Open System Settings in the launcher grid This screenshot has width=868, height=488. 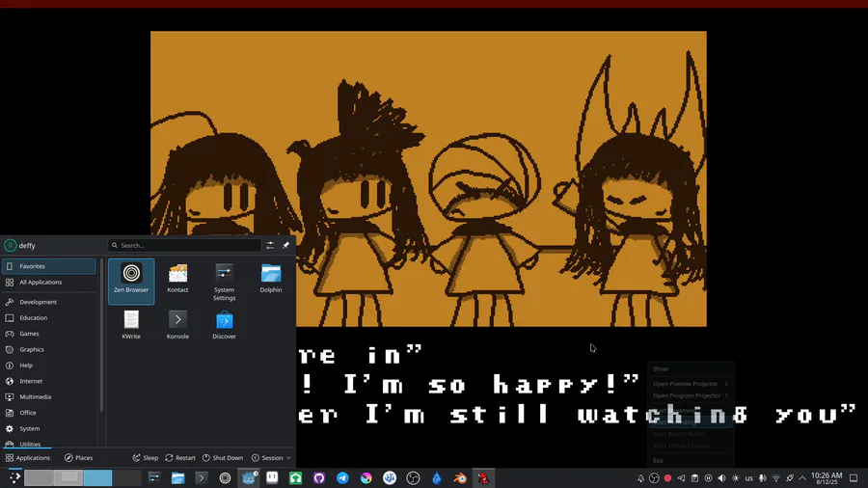224,281
